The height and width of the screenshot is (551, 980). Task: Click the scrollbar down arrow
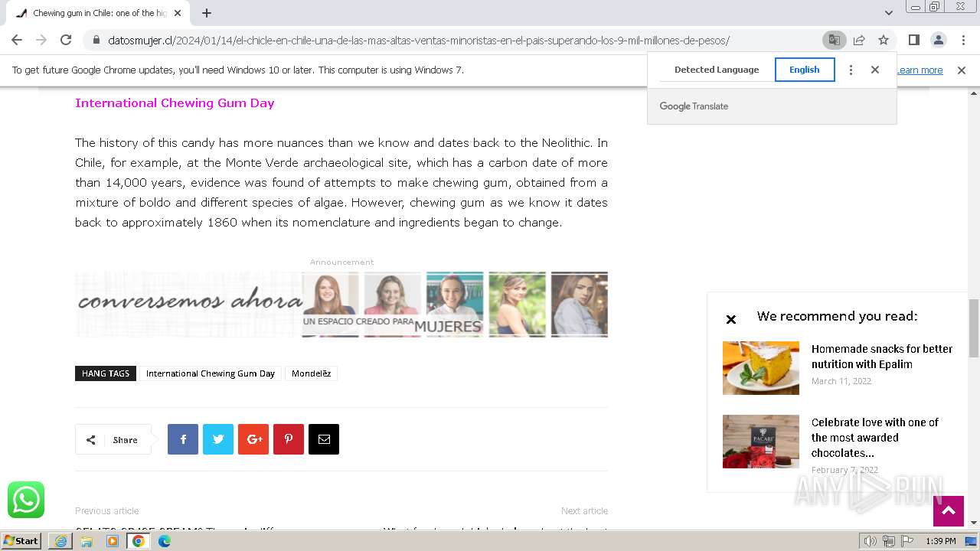point(974,523)
